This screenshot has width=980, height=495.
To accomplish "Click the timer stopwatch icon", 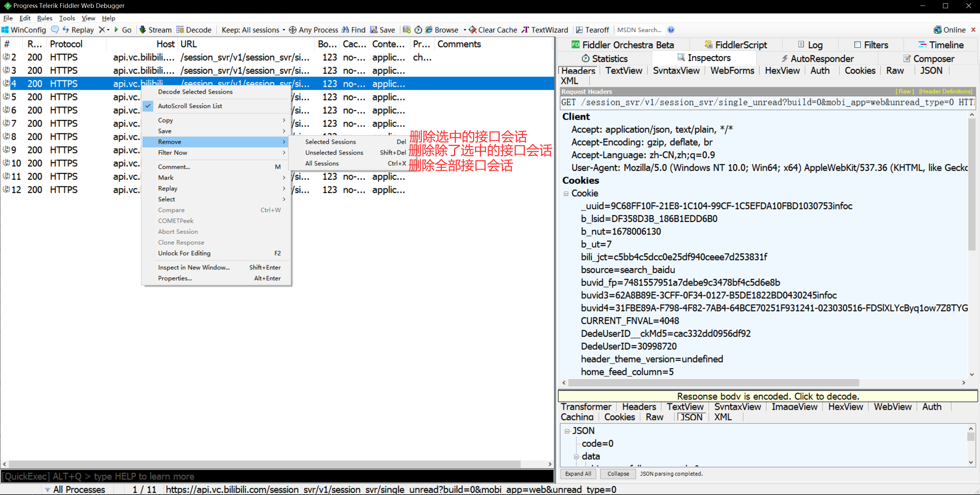I will tap(418, 30).
